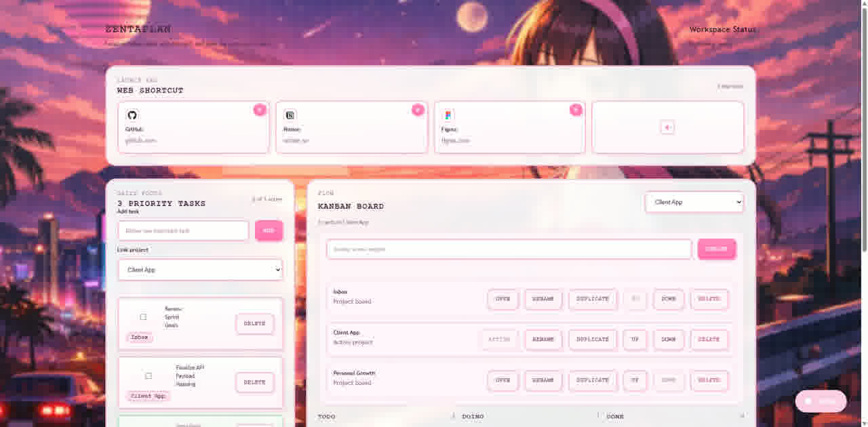
Task: Click the Personal Growth project name
Action: click(354, 373)
